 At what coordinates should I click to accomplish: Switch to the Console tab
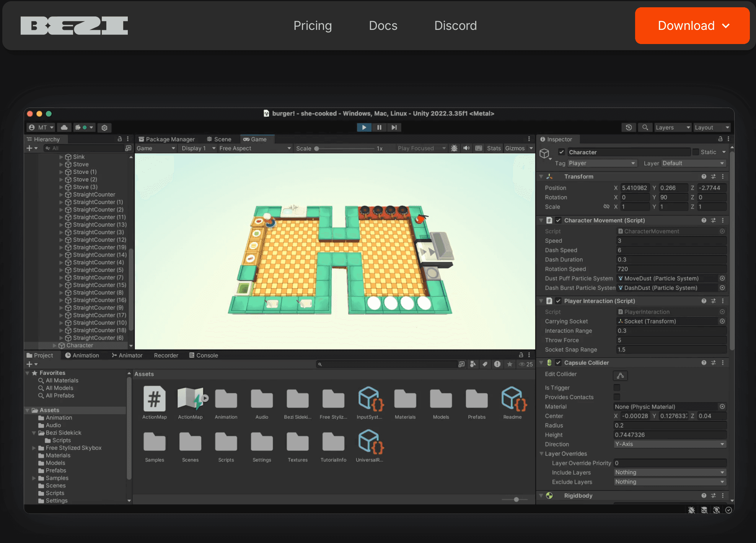click(x=204, y=355)
